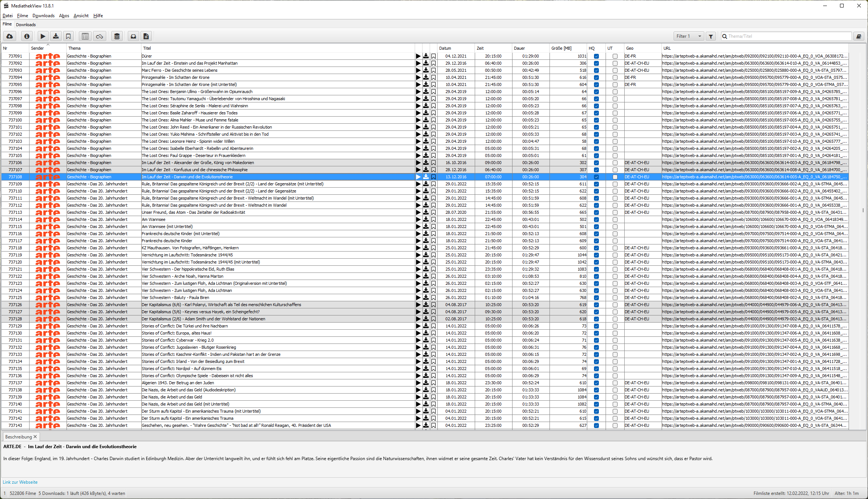Sort by the Größe [MB] column header

568,48
